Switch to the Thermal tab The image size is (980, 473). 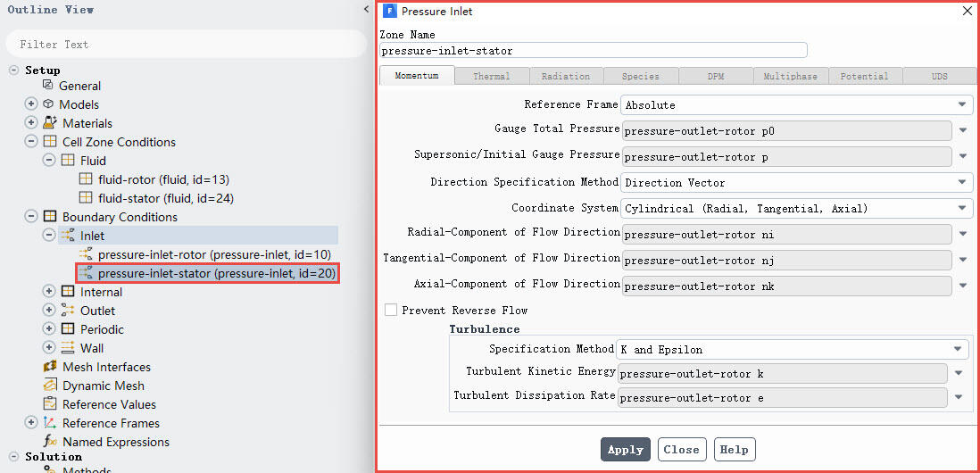[x=492, y=77]
